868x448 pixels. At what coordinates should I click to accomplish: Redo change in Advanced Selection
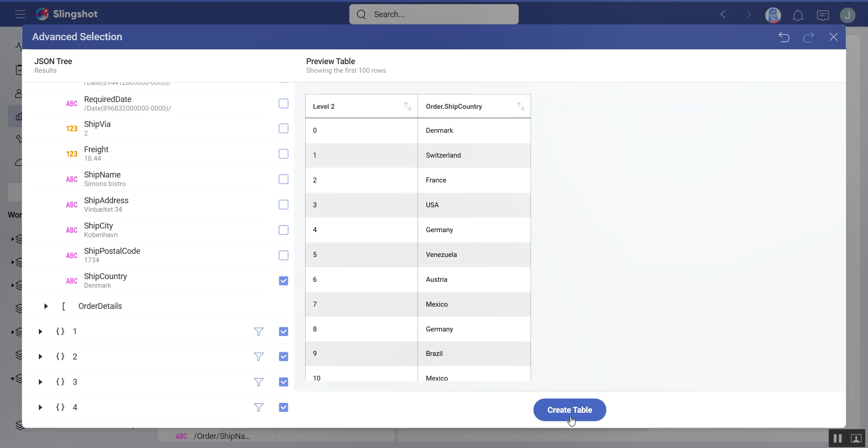(809, 37)
